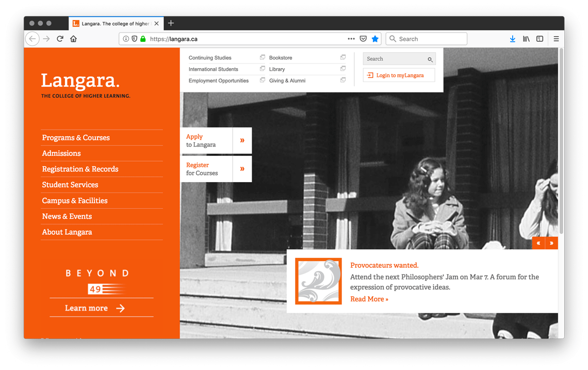Go back with the browser back arrow

[x=32, y=39]
